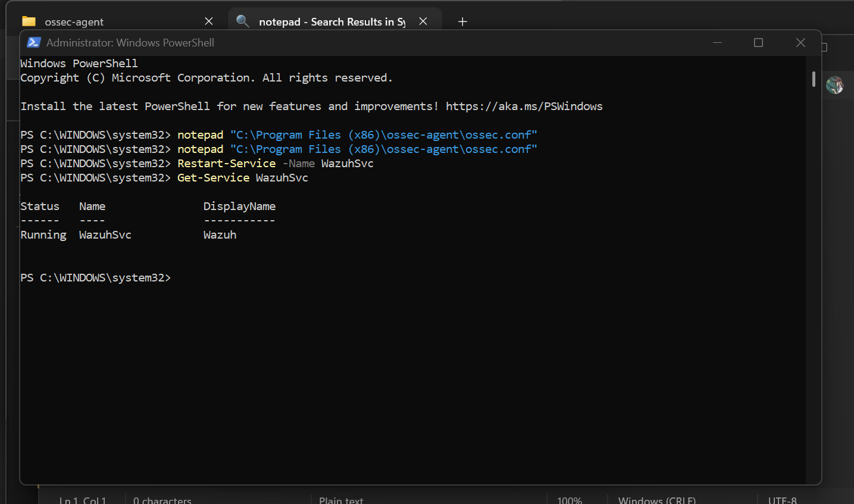Viewport: 854px width, 504px height.
Task: Click the Windows (CRLF) line ending indicator
Action: (656, 500)
